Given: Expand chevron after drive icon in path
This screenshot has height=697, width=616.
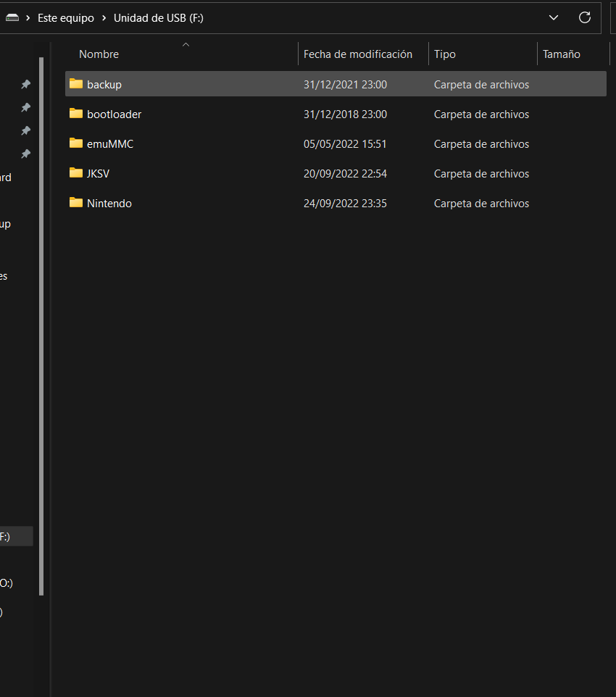Looking at the screenshot, I should 28,18.
